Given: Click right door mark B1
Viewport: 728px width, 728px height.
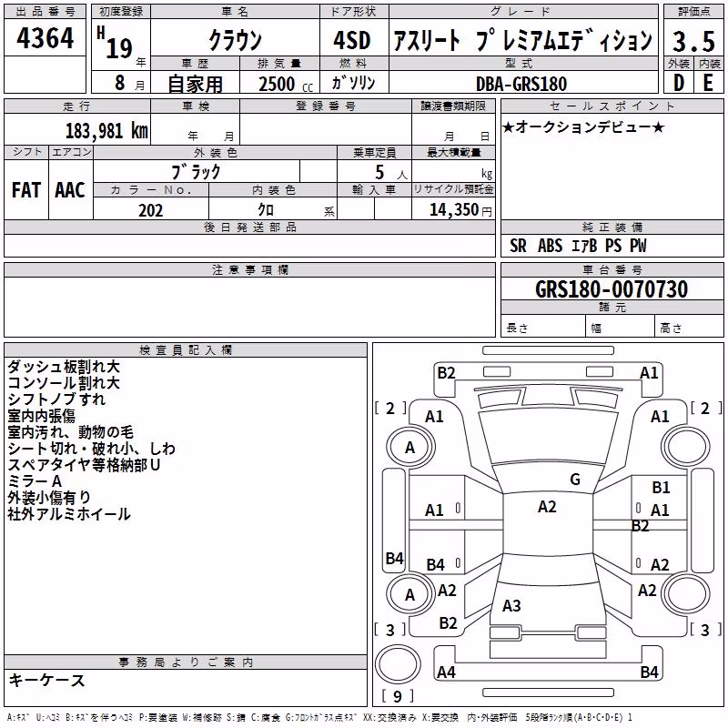Looking at the screenshot, I should 661,488.
